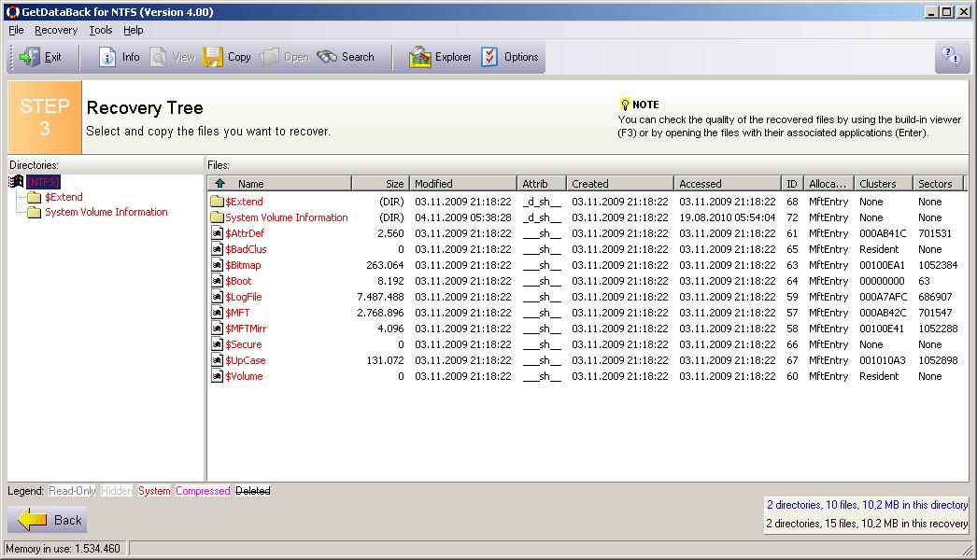Click the $Secure file icon
This screenshot has height=560, width=977.
(x=217, y=344)
